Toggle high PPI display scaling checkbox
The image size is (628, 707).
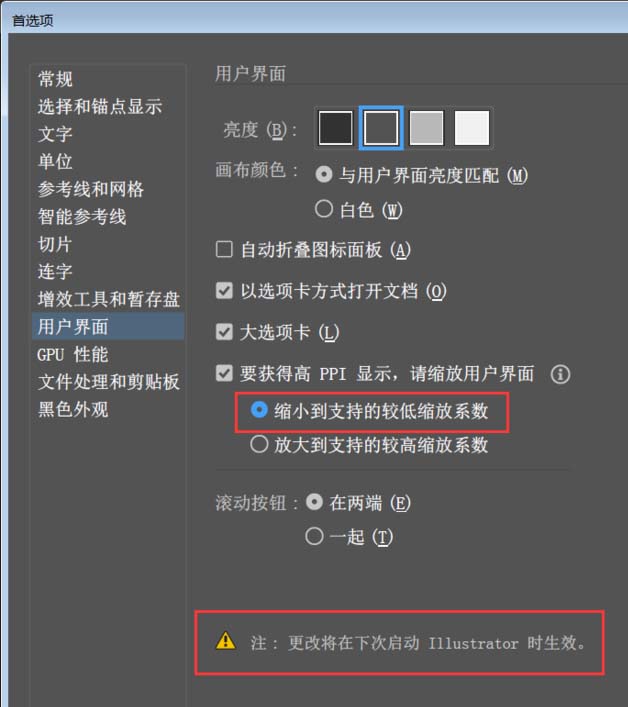pyautogui.click(x=224, y=373)
